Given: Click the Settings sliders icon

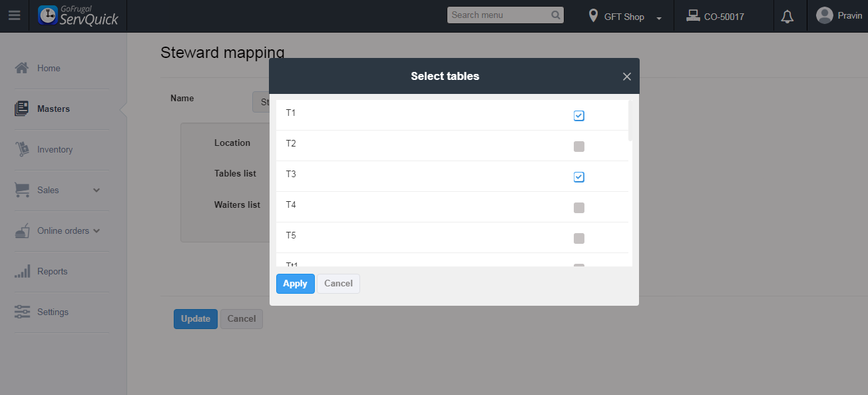Looking at the screenshot, I should point(22,312).
